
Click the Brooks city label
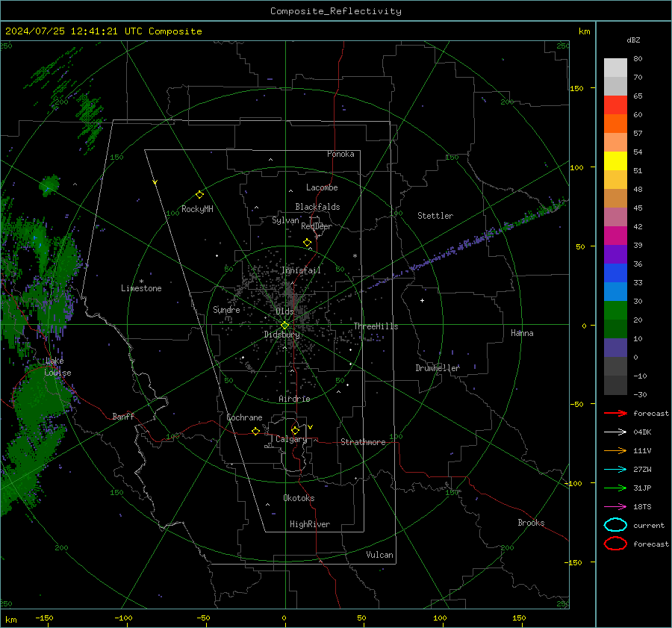point(531,523)
